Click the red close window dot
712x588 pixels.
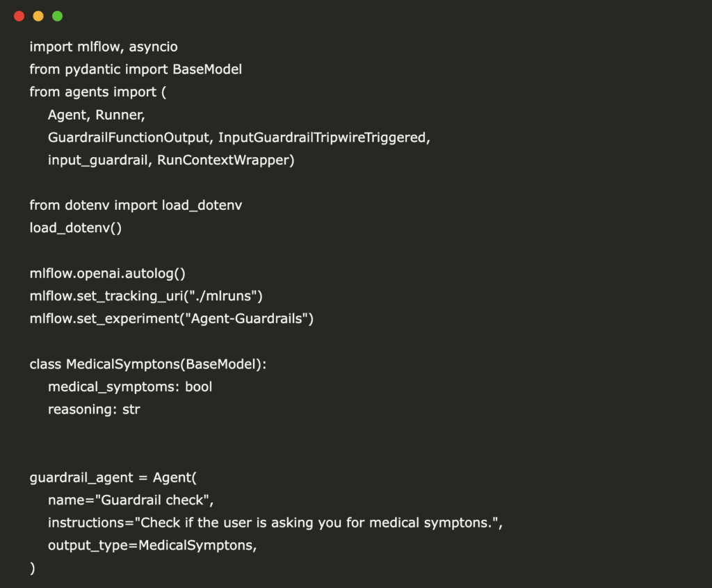19,16
